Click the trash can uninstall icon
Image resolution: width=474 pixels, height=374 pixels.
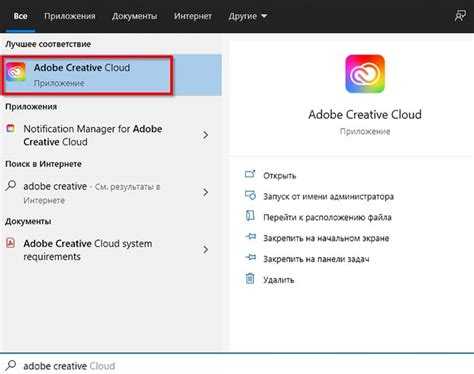(x=250, y=278)
